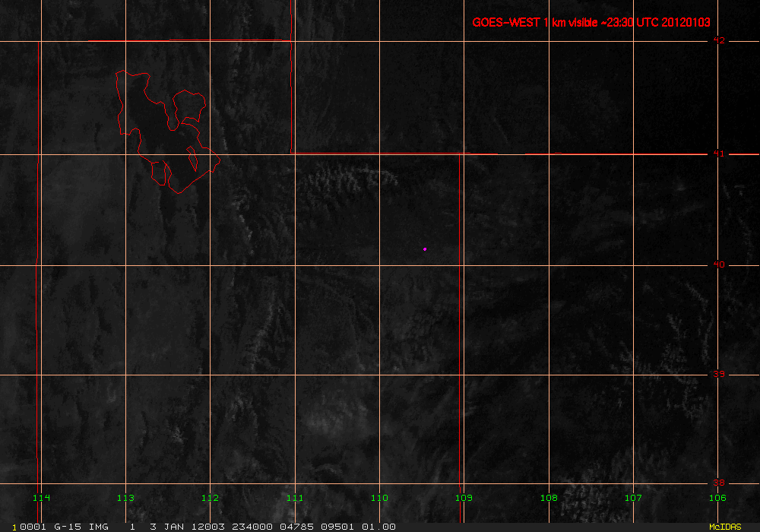Click the 234000 time value in status line
This screenshot has width=760, height=532.
click(252, 527)
